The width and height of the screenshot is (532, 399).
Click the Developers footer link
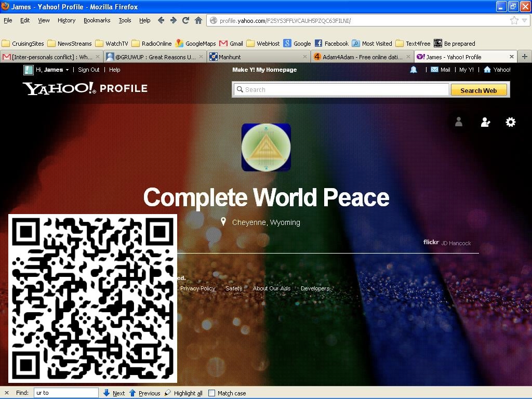(315, 288)
